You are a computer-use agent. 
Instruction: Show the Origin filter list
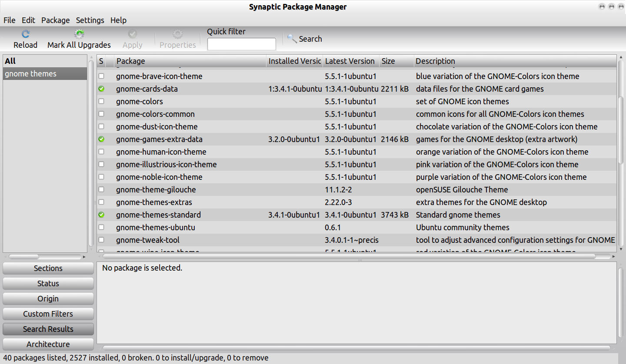click(48, 299)
